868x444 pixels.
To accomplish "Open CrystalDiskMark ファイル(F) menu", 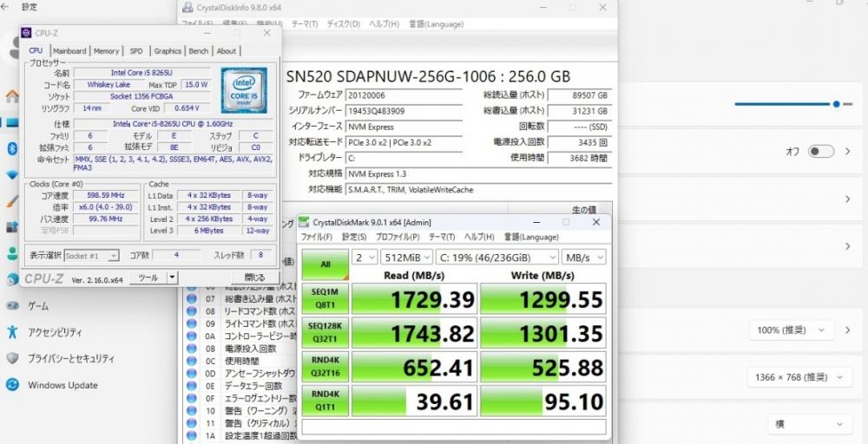I will 317,237.
